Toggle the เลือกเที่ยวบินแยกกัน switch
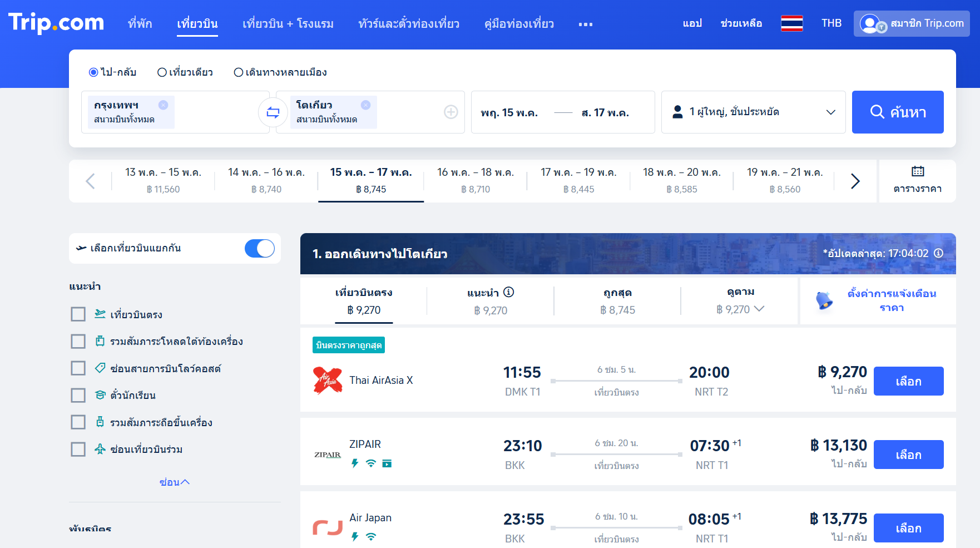 tap(260, 248)
